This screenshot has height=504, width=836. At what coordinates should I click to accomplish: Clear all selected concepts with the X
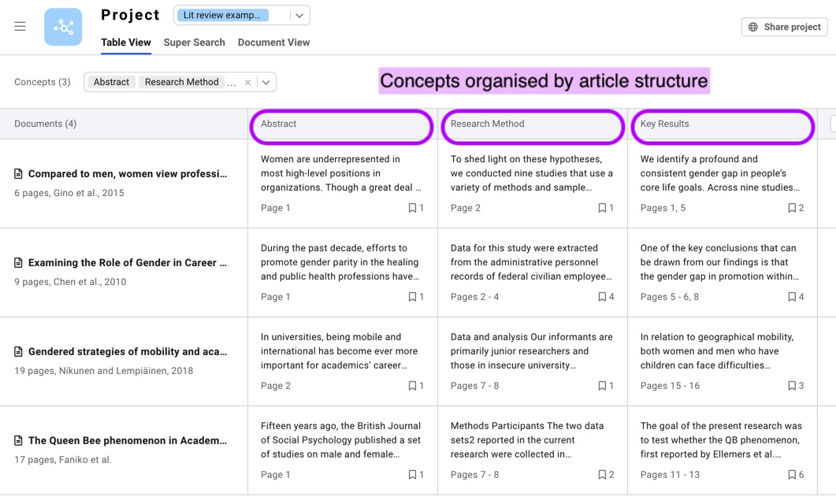click(247, 82)
